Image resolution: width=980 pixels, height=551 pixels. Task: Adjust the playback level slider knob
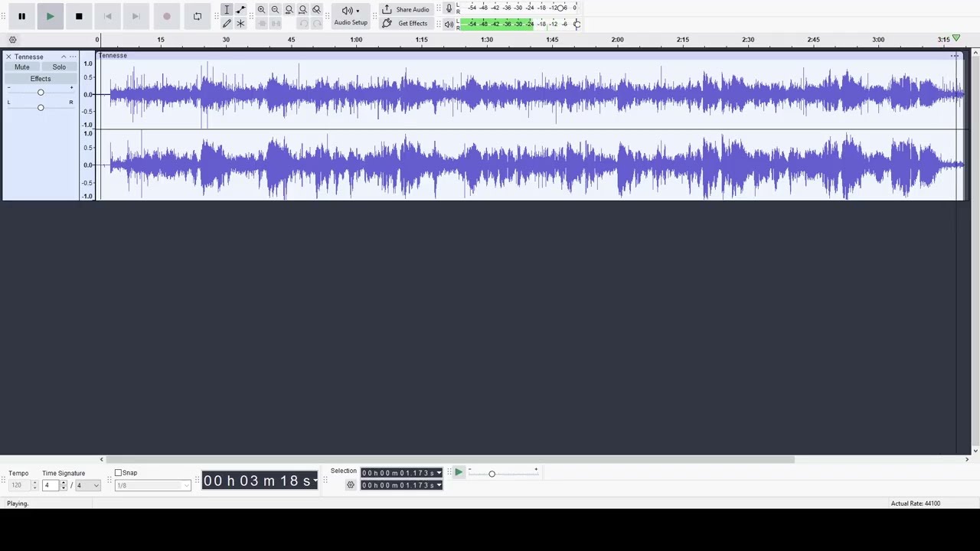pyautogui.click(x=577, y=24)
